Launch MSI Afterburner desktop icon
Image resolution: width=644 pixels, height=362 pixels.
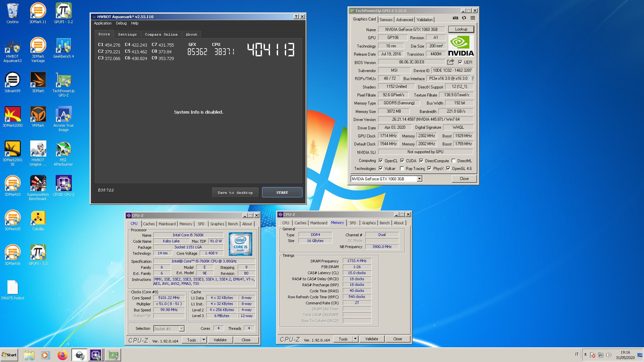(x=63, y=154)
